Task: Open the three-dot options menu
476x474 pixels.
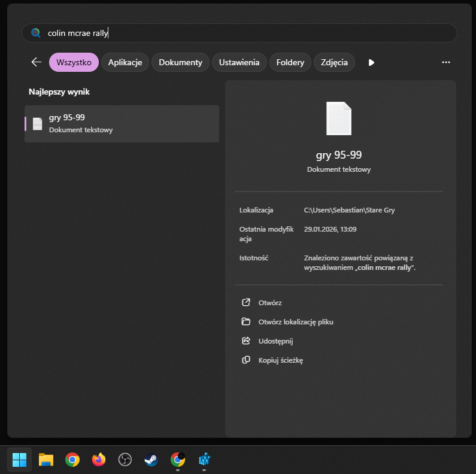Action: tap(445, 62)
